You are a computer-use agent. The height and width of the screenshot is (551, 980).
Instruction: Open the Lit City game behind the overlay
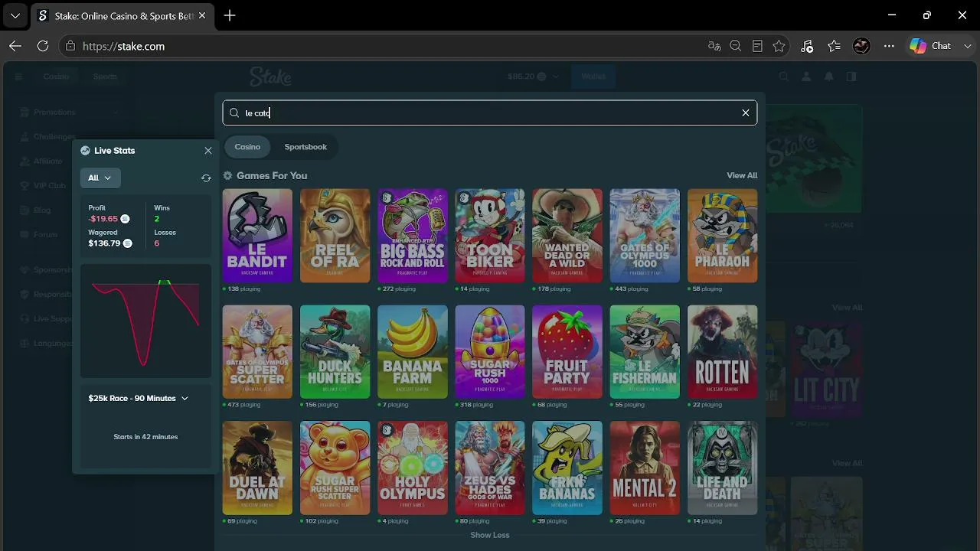826,370
